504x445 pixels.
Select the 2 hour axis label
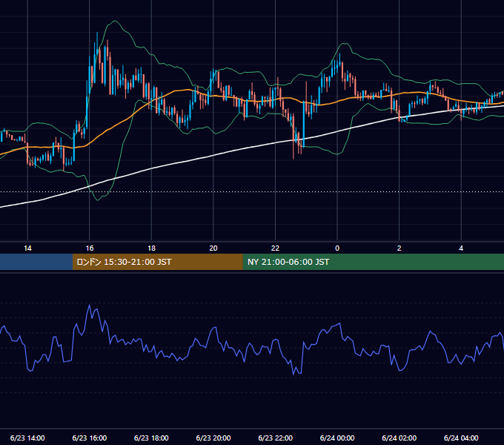[399, 248]
